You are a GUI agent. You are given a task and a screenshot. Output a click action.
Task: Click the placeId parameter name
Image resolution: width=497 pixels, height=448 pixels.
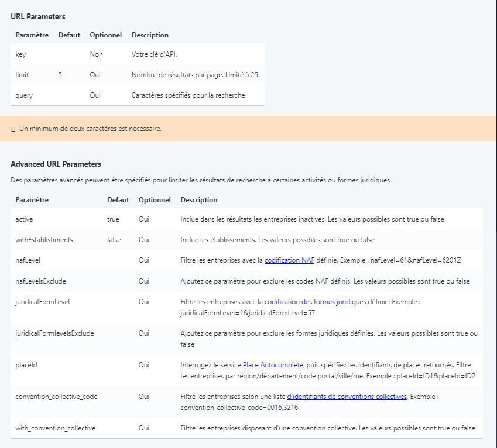pos(26,365)
